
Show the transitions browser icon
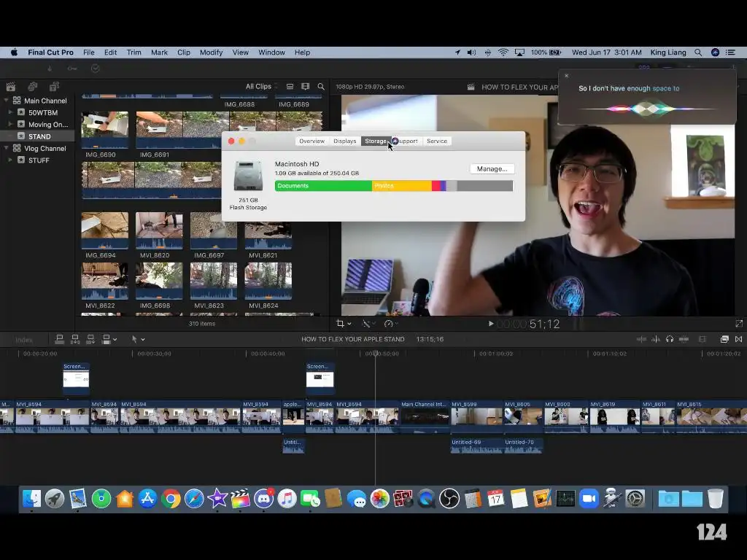738,339
